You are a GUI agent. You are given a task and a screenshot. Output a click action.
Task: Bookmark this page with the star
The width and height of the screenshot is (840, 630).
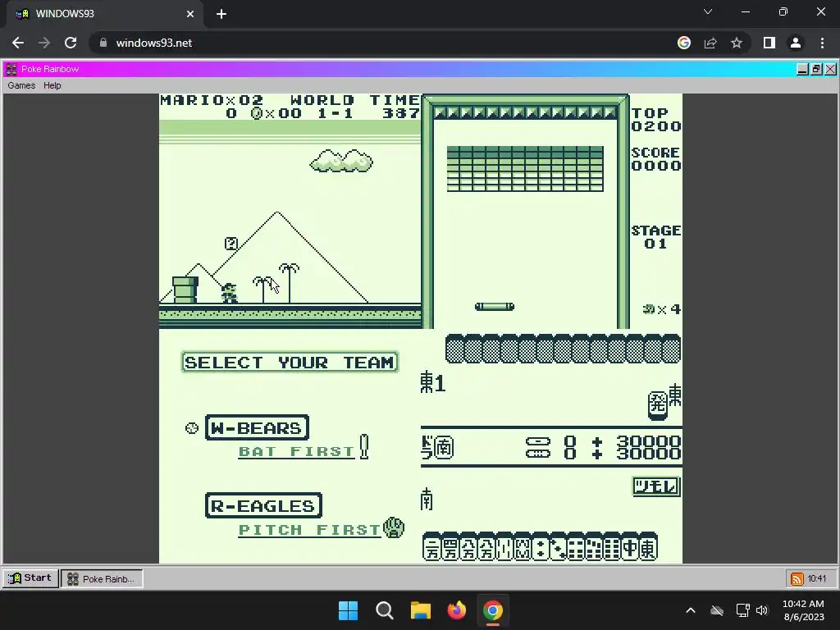[x=737, y=43]
